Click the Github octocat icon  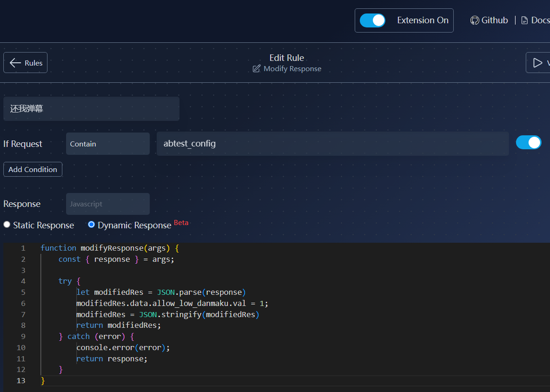click(x=475, y=21)
